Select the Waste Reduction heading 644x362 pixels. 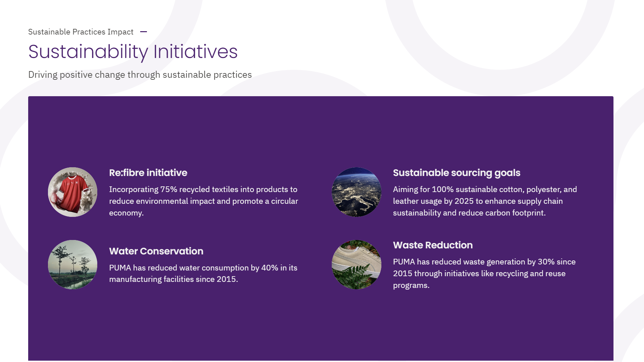coord(433,245)
